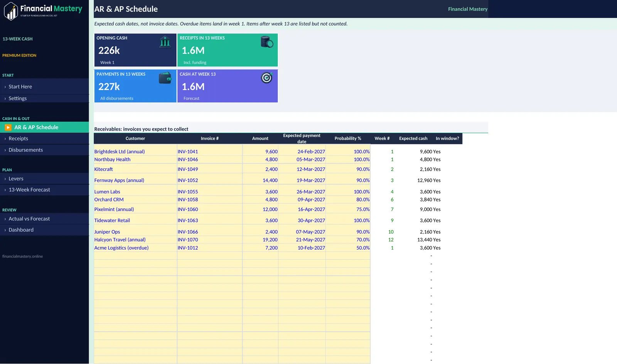Open the Dashboard page
Image resolution: width=617 pixels, height=364 pixels.
44,230
